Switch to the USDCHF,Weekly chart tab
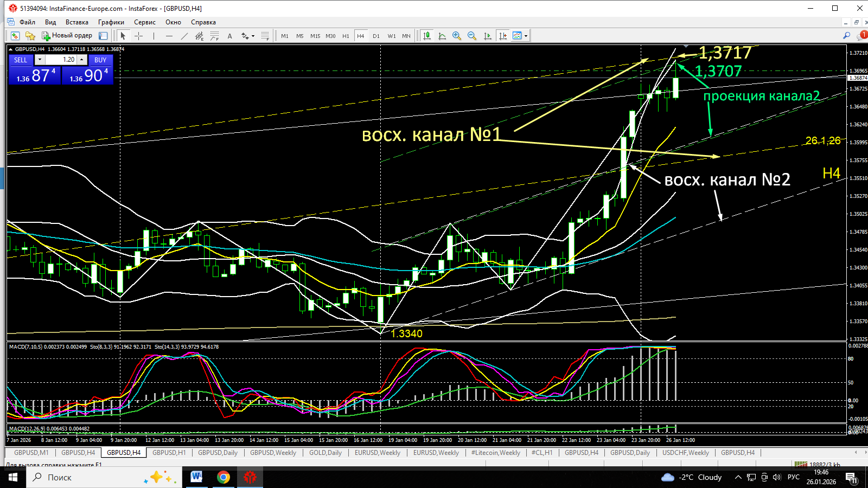Screen dimensions: 868x488 click(686, 453)
